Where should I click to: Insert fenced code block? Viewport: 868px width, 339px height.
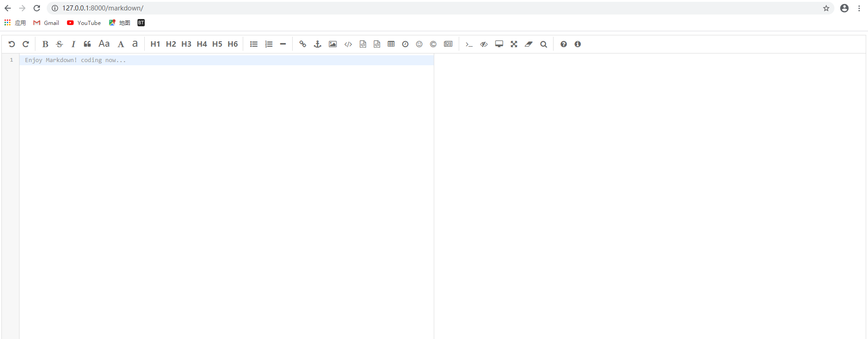click(x=377, y=44)
